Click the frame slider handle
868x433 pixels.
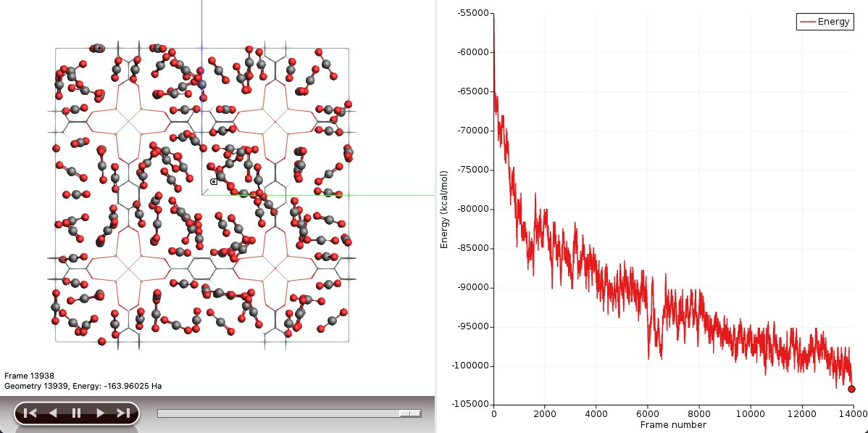[409, 413]
